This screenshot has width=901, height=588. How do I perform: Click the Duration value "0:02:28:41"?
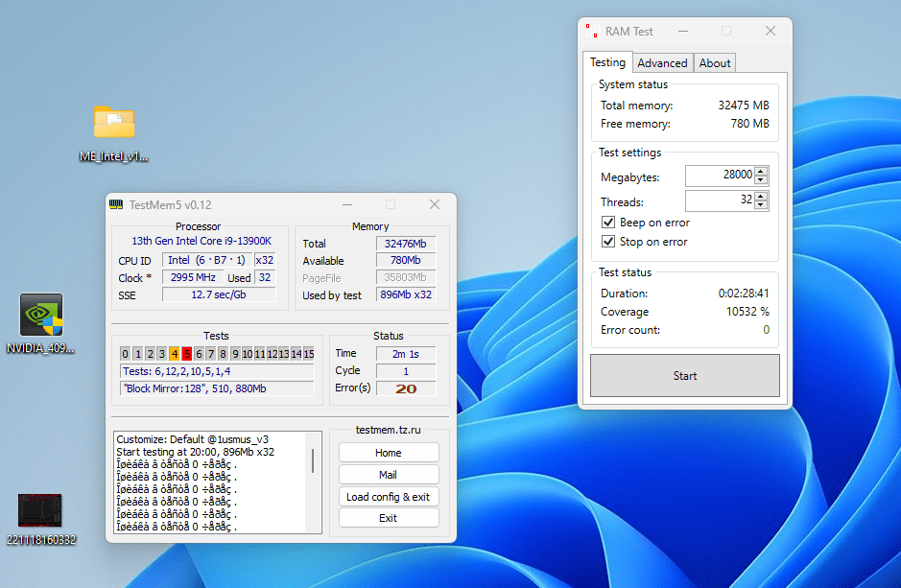[x=744, y=294]
